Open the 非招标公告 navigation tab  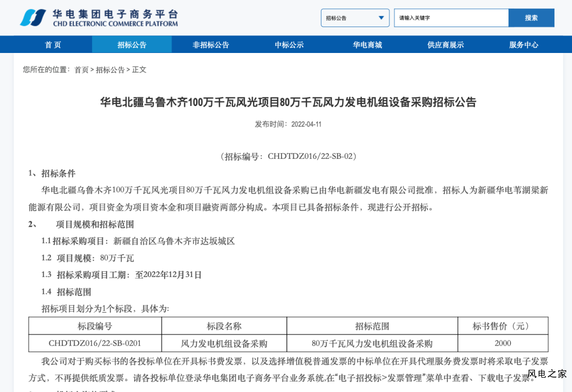[210, 44]
